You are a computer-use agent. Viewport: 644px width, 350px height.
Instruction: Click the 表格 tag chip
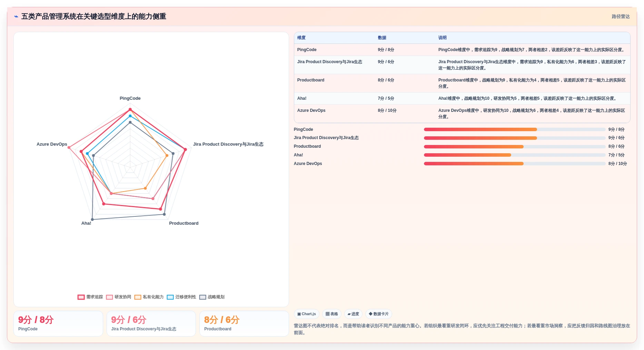pos(332,314)
